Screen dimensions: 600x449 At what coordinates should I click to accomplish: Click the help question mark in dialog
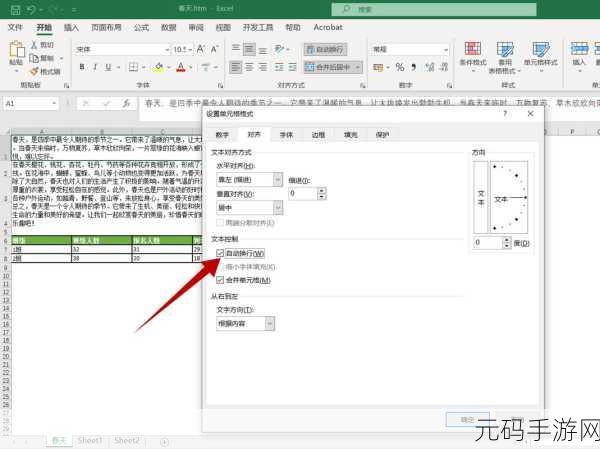[505, 114]
